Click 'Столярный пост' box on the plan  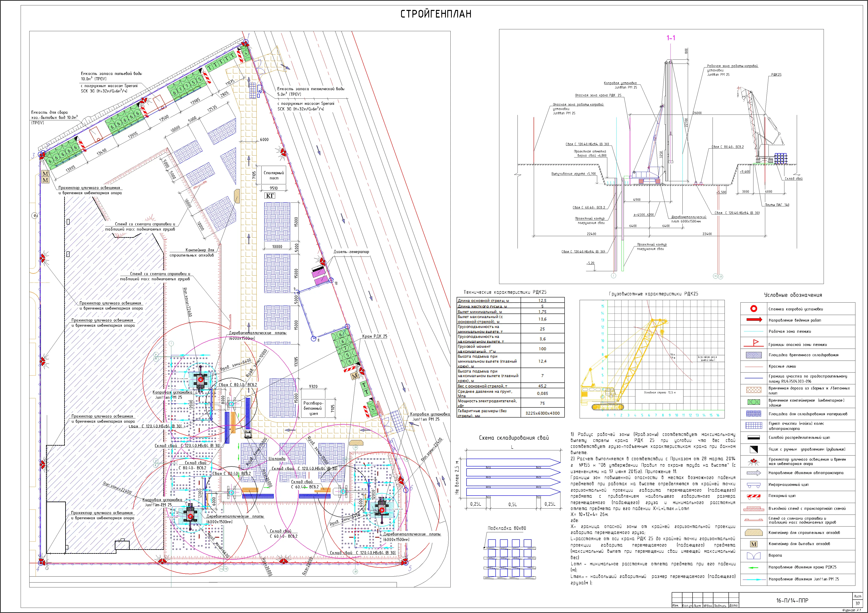[x=274, y=175]
